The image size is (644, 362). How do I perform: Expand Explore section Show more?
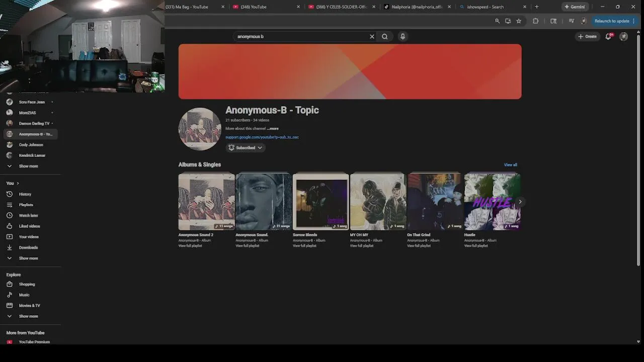(28, 316)
